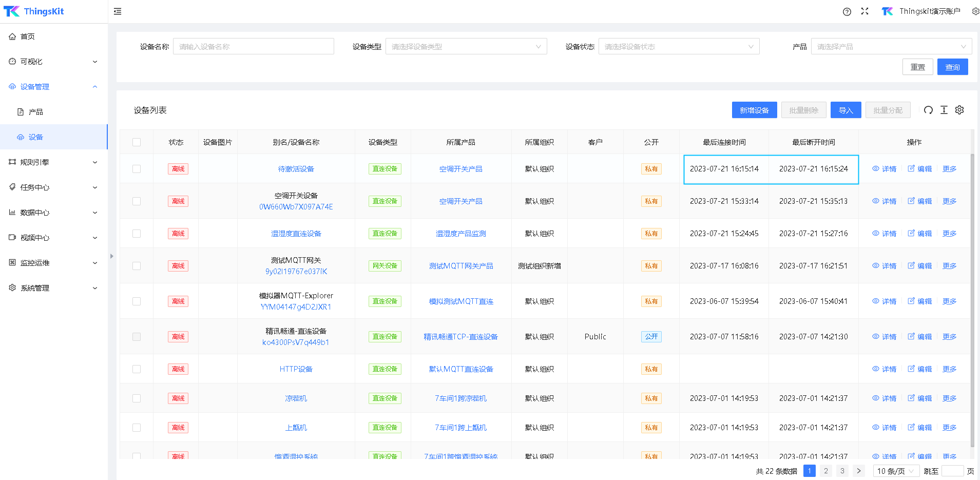This screenshot has height=480, width=980.
Task: Click the 跳至 page jump field
Action: click(952, 471)
